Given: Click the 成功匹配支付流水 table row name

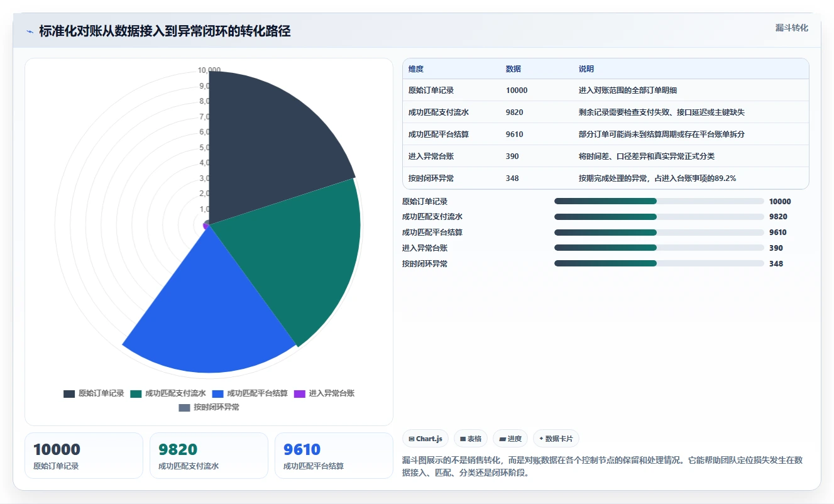Looking at the screenshot, I should tap(439, 112).
